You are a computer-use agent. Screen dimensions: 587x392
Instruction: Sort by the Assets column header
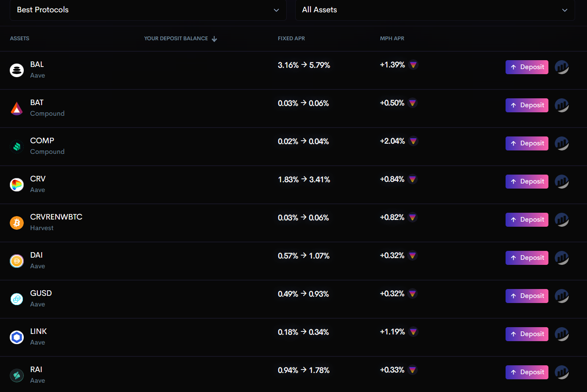coord(20,39)
